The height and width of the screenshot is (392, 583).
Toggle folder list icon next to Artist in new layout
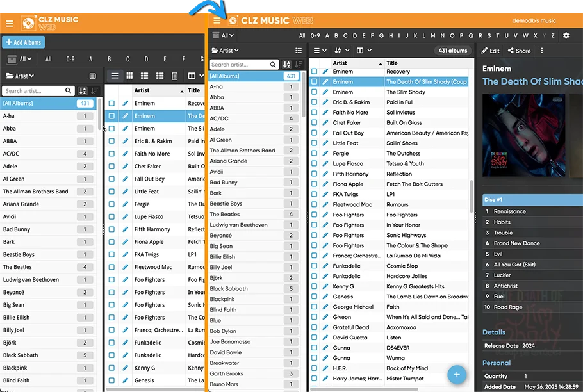(298, 50)
